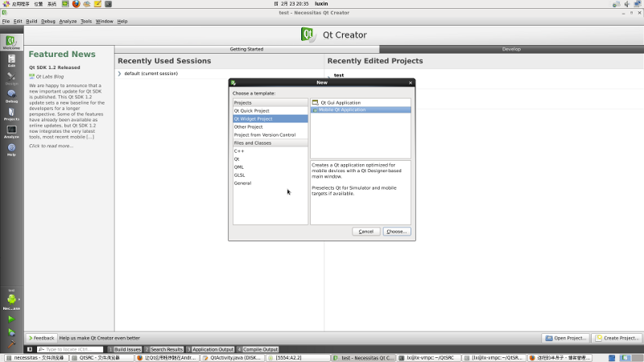Click the green Run button
Viewport: 644px width, 362px height.
[x=11, y=319]
